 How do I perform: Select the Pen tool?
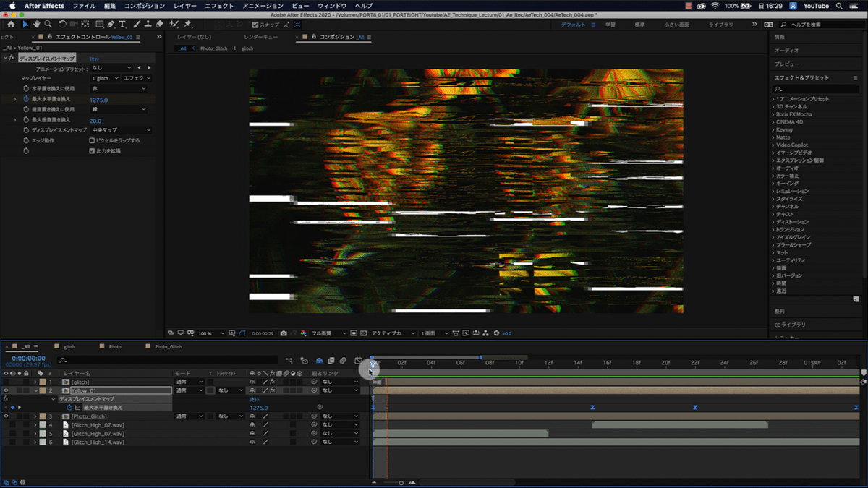coord(111,24)
